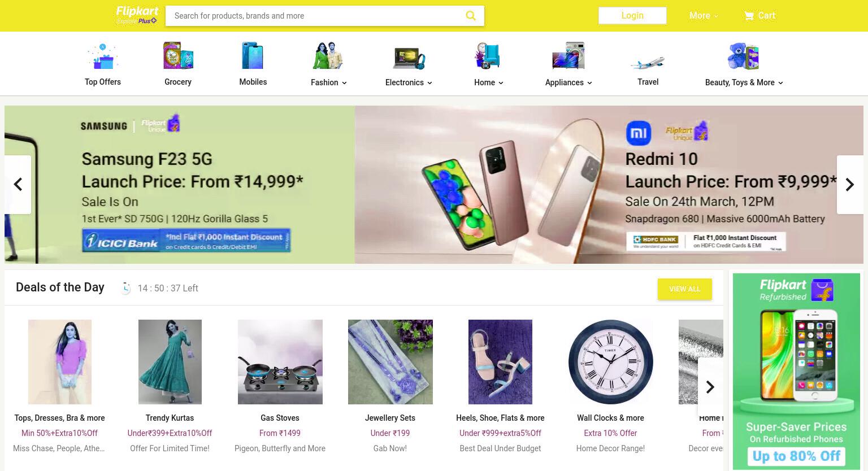The height and width of the screenshot is (471, 868).
Task: Show more deals with carousel arrow
Action: click(710, 387)
